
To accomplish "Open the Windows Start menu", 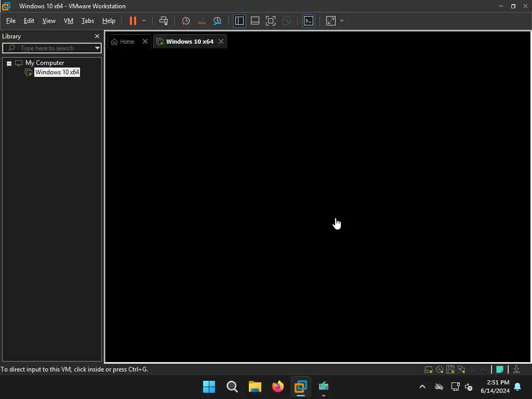I will click(x=209, y=387).
